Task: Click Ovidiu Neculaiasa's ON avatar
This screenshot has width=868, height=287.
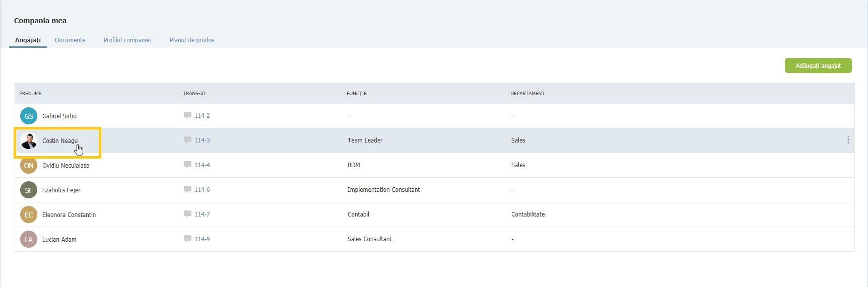Action: click(x=29, y=165)
